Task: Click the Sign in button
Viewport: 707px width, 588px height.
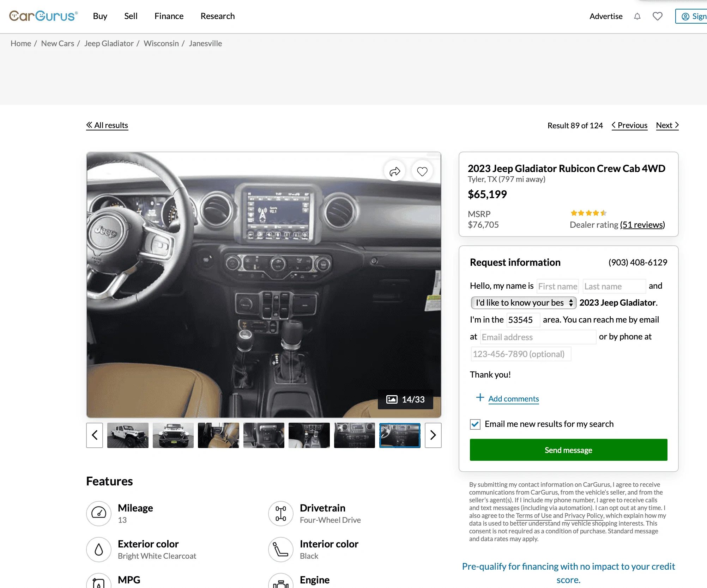Action: (x=692, y=16)
